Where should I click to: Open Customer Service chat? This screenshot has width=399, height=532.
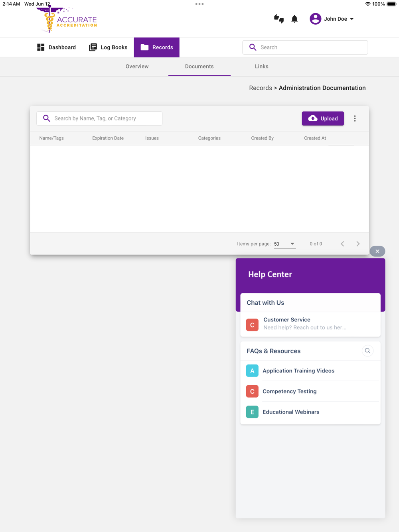(310, 324)
